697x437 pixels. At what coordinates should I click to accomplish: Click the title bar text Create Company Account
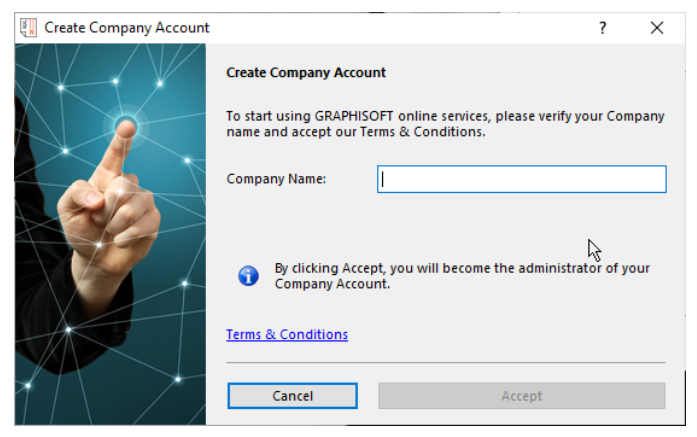pos(127,28)
